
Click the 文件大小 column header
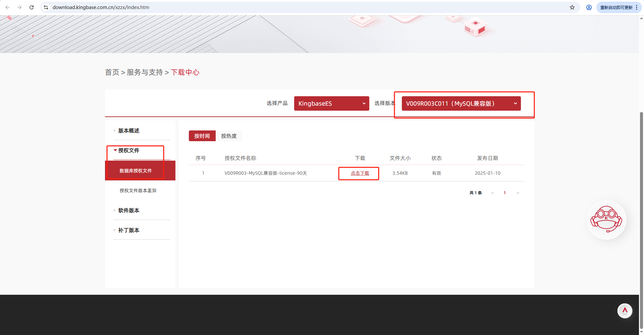point(400,158)
